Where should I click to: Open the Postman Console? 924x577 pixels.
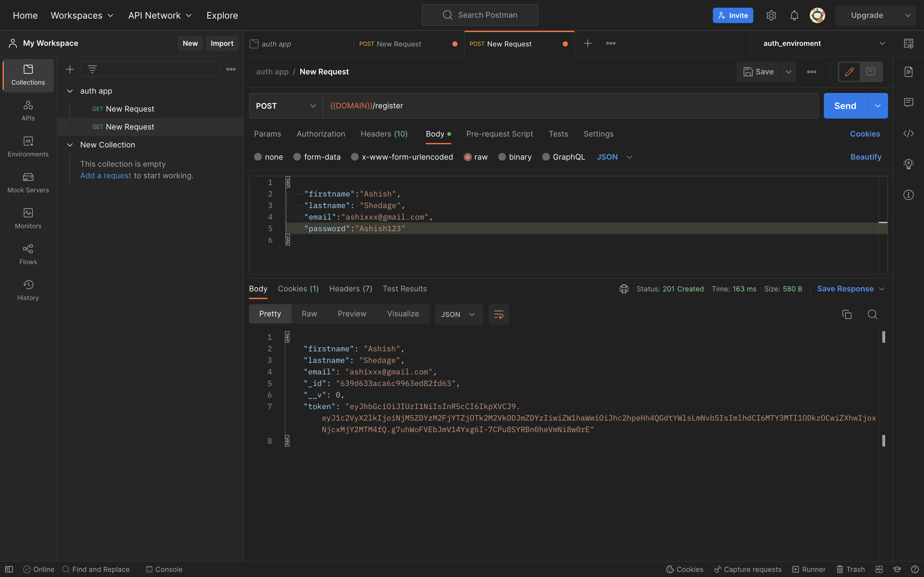pos(164,569)
